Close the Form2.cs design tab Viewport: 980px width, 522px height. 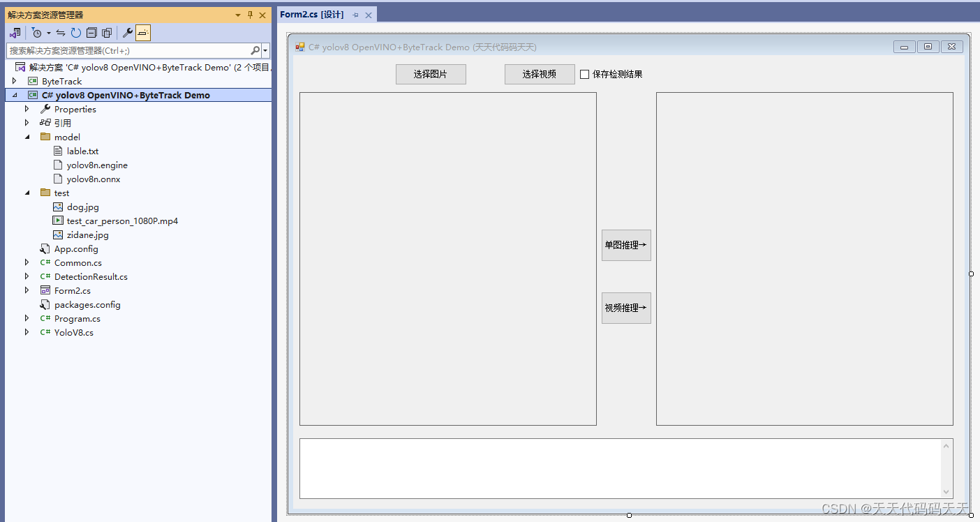(369, 15)
